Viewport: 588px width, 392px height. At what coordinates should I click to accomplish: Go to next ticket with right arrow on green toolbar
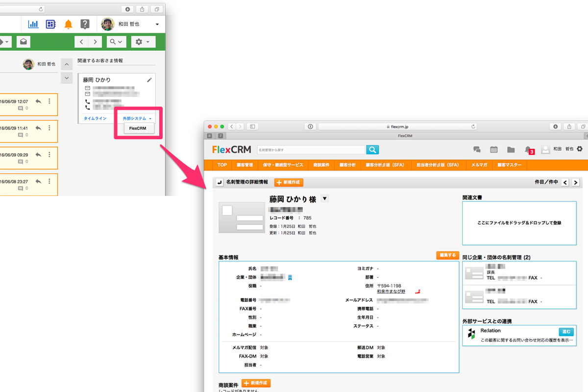tap(95, 42)
